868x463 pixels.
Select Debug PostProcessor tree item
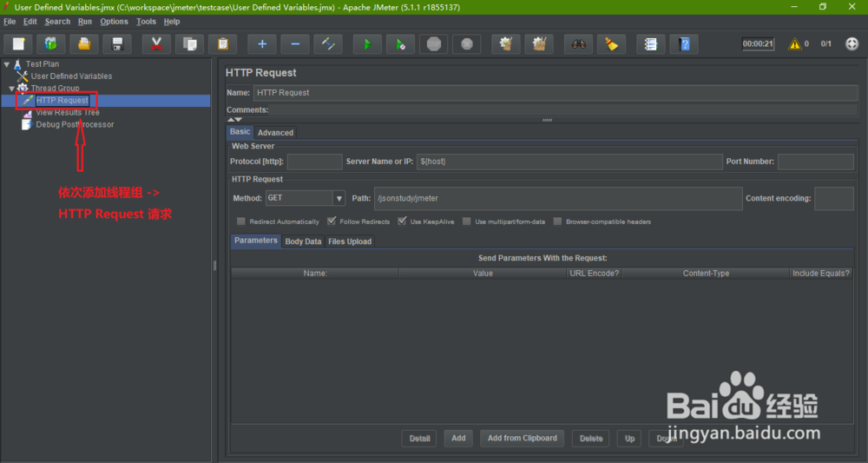point(75,124)
